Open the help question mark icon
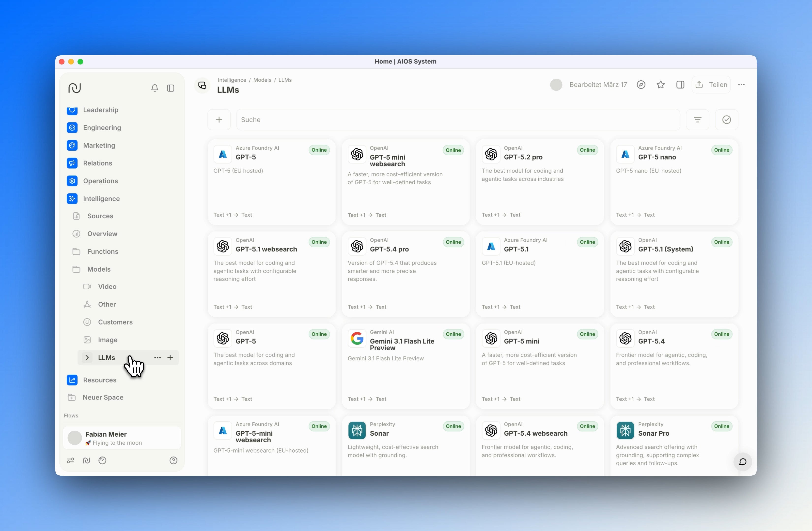812x531 pixels. (173, 460)
